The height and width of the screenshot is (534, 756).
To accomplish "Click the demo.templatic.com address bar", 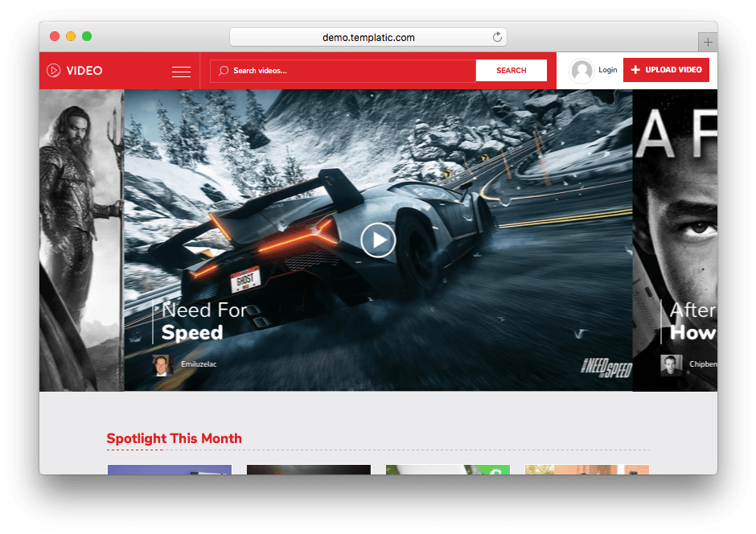I will (x=368, y=37).
